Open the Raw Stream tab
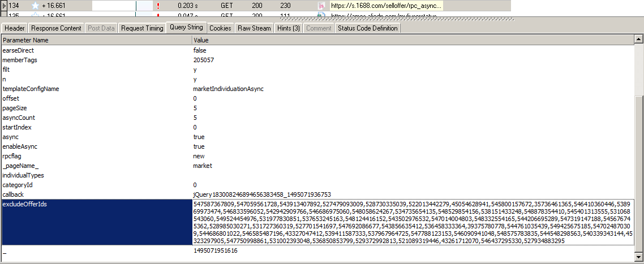 [254, 28]
